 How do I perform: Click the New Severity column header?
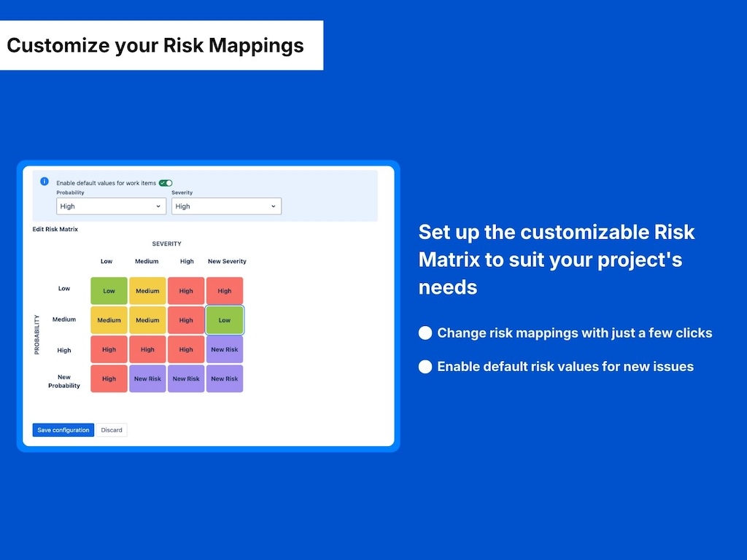227,261
